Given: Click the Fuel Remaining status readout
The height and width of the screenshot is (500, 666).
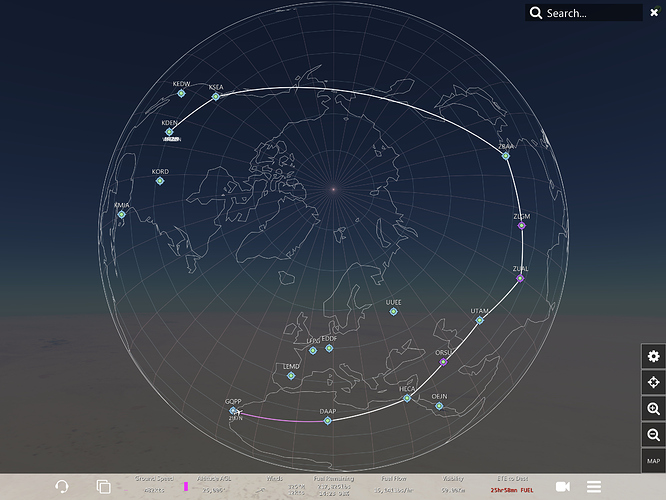Looking at the screenshot, I should (x=334, y=485).
